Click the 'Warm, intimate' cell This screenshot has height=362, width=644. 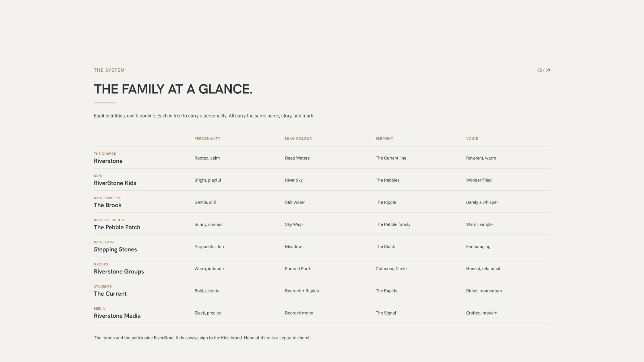[x=209, y=269]
